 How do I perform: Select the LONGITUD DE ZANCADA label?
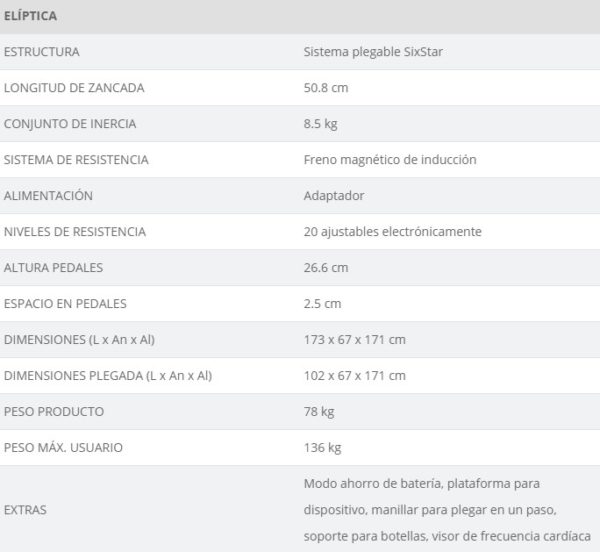coord(74,88)
